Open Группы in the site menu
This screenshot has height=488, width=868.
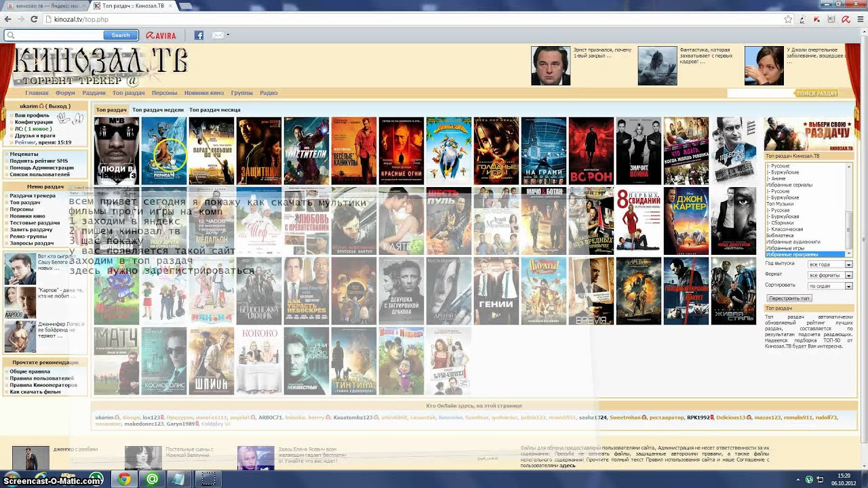tap(241, 93)
